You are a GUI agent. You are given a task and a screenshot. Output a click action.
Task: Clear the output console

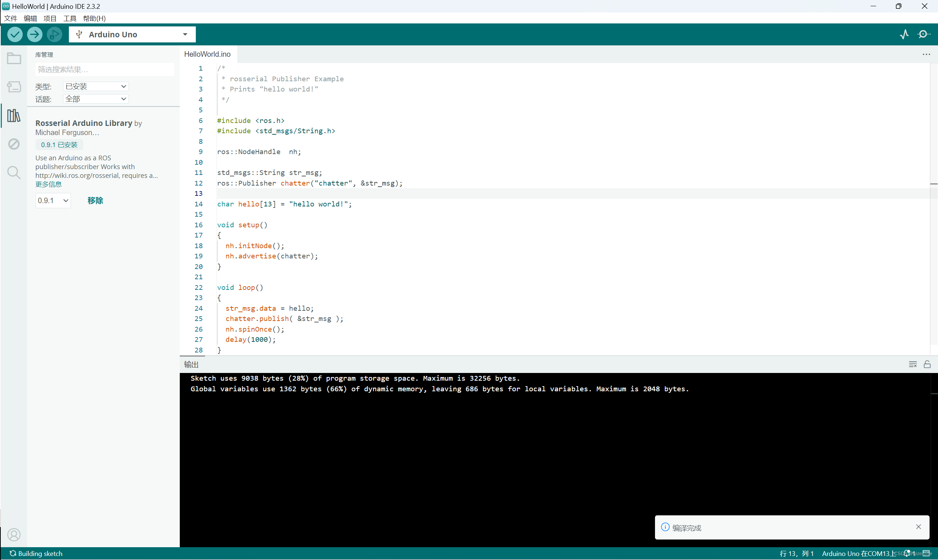click(x=913, y=364)
